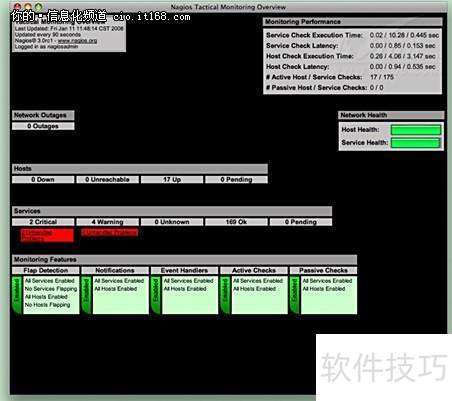
Task: Open the www.nagios.org link
Action: pyautogui.click(x=77, y=41)
